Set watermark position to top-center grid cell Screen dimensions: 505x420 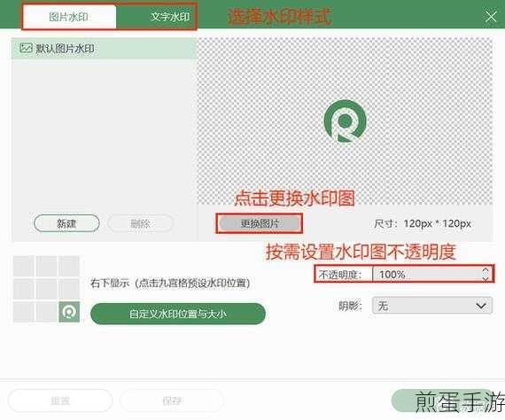(46, 266)
